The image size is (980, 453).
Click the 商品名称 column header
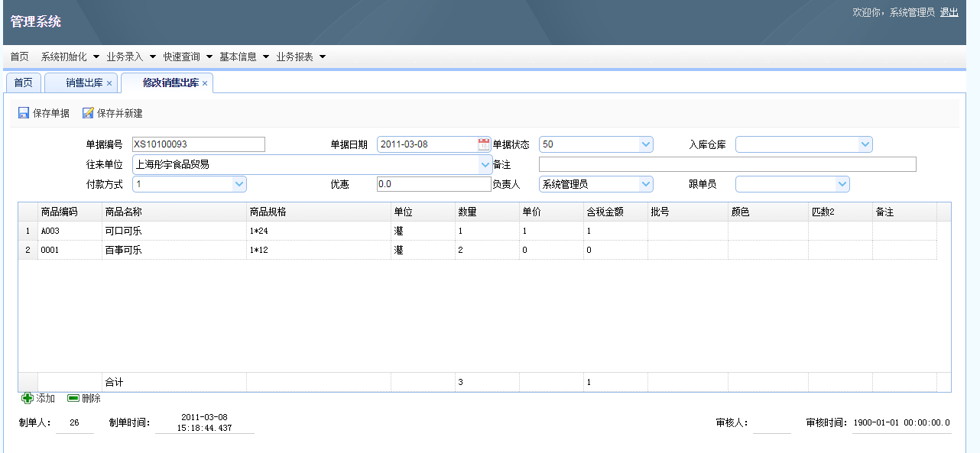(x=174, y=212)
